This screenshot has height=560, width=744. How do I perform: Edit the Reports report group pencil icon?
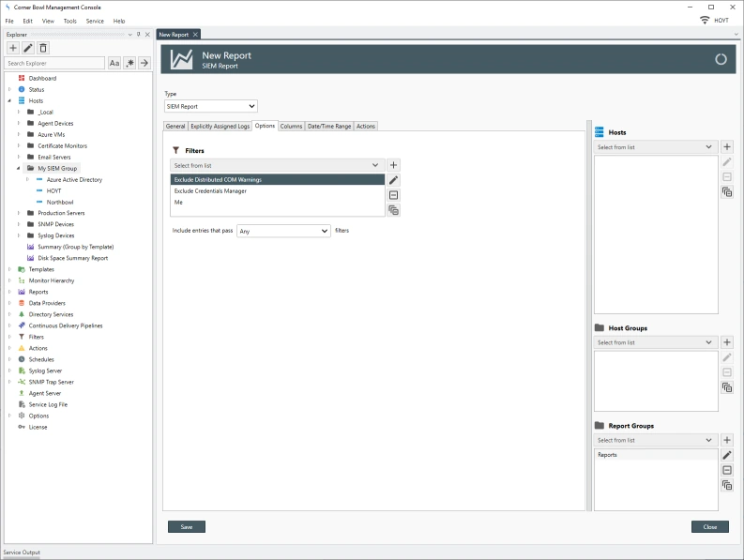tap(727, 455)
